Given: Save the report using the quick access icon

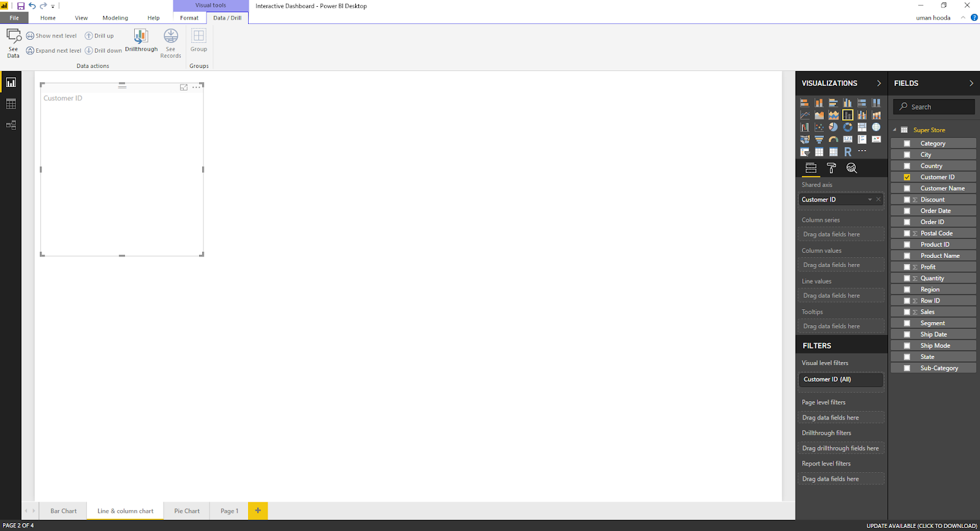Looking at the screenshot, I should 21,6.
